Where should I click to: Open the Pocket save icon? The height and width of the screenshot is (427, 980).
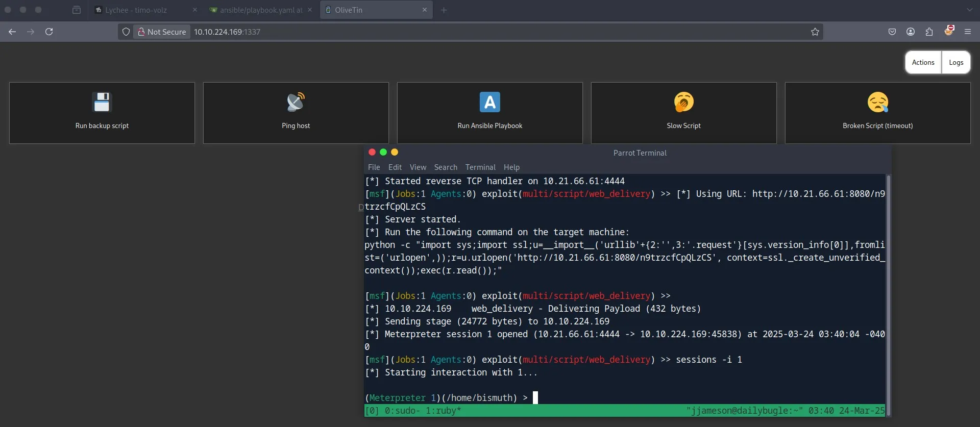892,32
